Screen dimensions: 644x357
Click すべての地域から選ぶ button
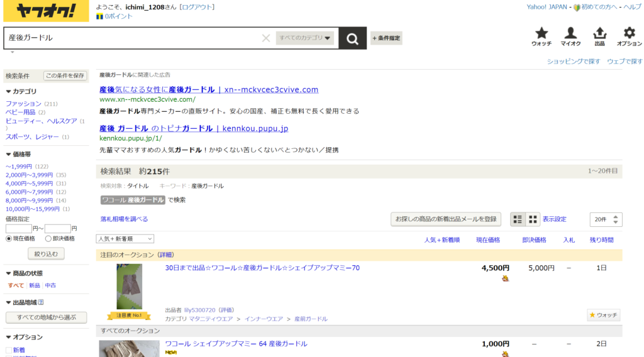pos(46,317)
